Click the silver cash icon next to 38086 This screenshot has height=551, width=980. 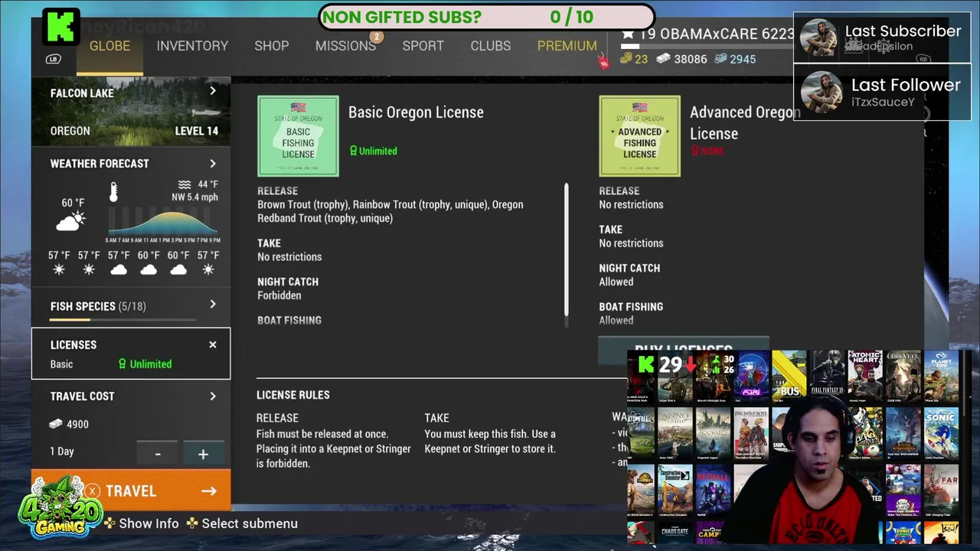tap(663, 59)
